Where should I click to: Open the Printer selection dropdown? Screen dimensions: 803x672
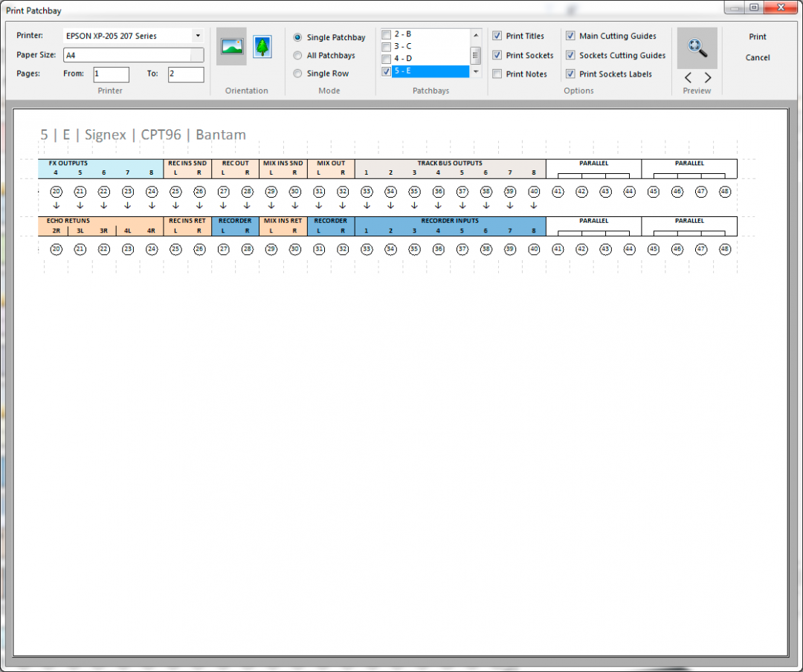pos(197,35)
